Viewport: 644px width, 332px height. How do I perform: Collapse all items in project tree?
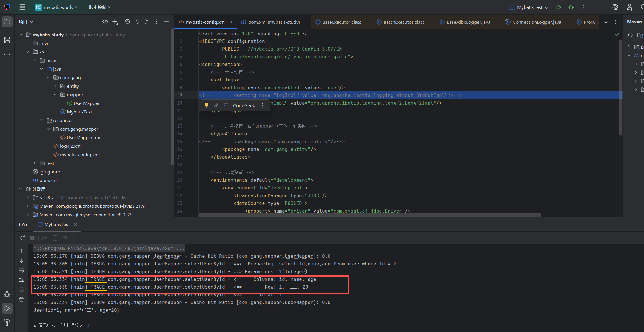[147, 22]
